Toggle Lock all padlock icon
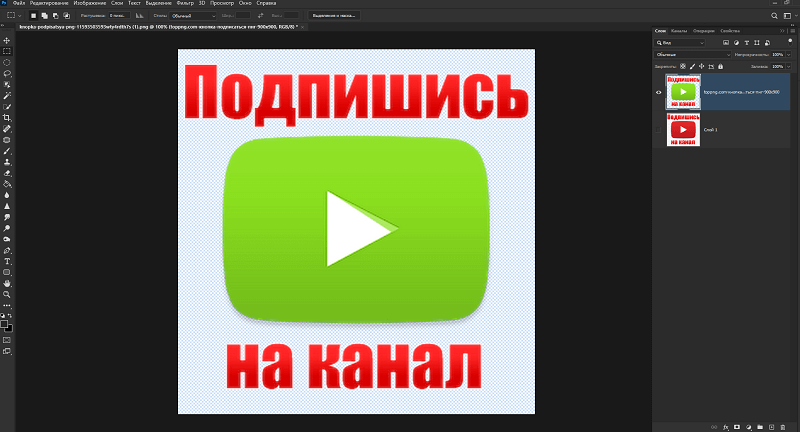The width and height of the screenshot is (800, 432). coord(720,66)
